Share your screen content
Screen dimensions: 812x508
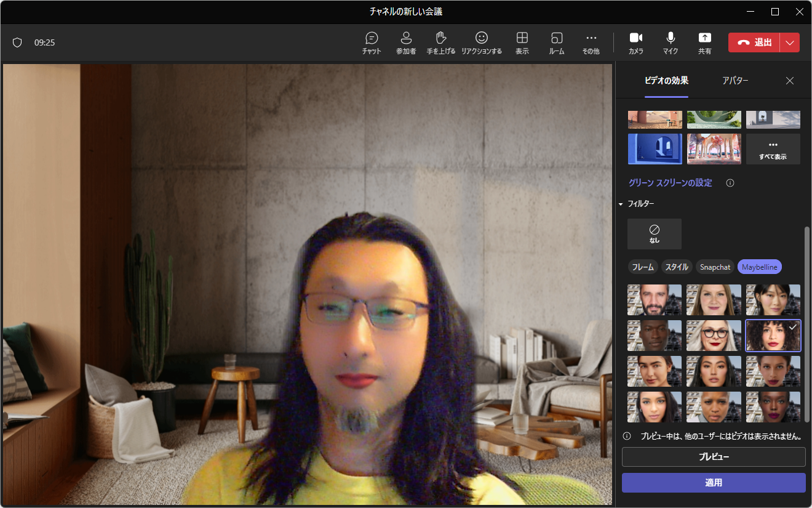coord(704,42)
